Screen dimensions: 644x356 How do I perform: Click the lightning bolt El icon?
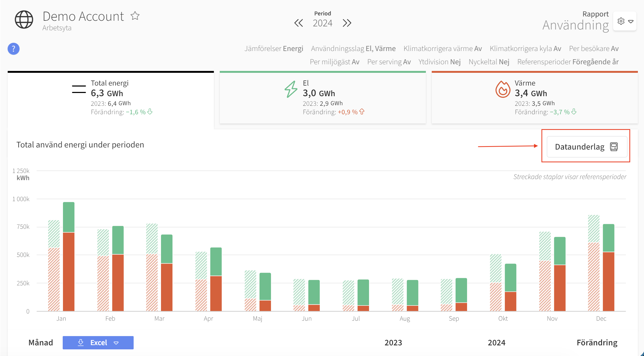point(291,89)
